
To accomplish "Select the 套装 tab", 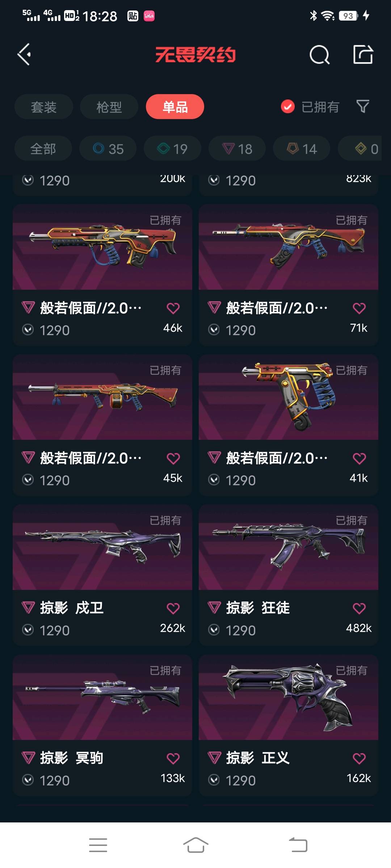I will [44, 107].
